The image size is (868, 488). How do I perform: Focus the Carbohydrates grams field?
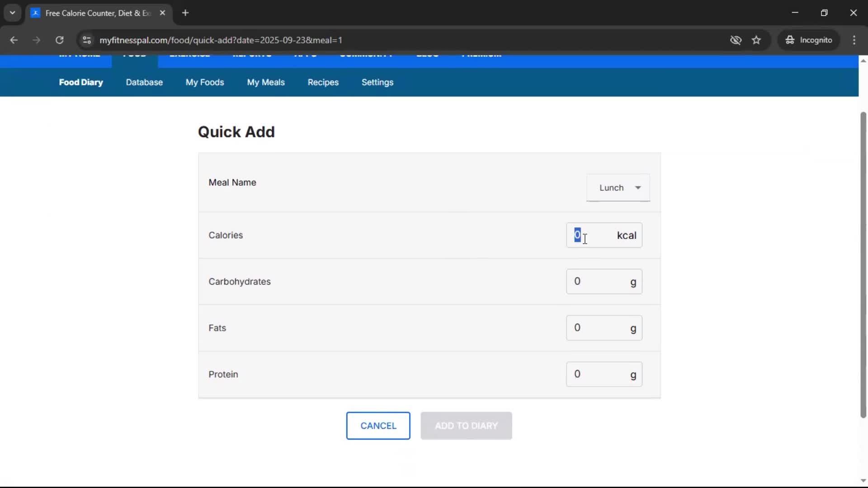604,282
